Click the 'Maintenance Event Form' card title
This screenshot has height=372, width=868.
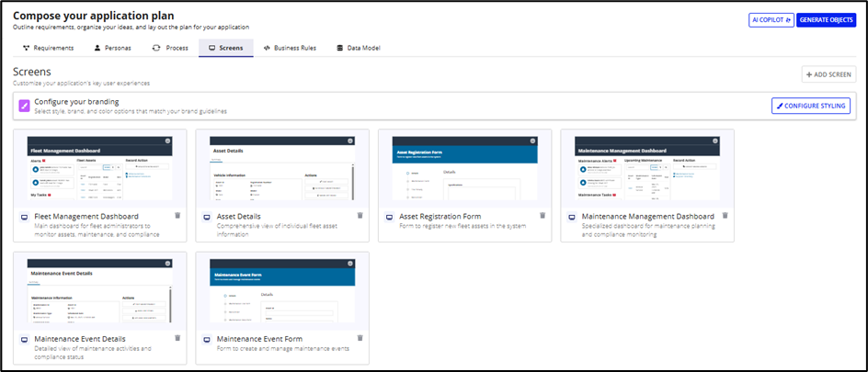(x=259, y=339)
